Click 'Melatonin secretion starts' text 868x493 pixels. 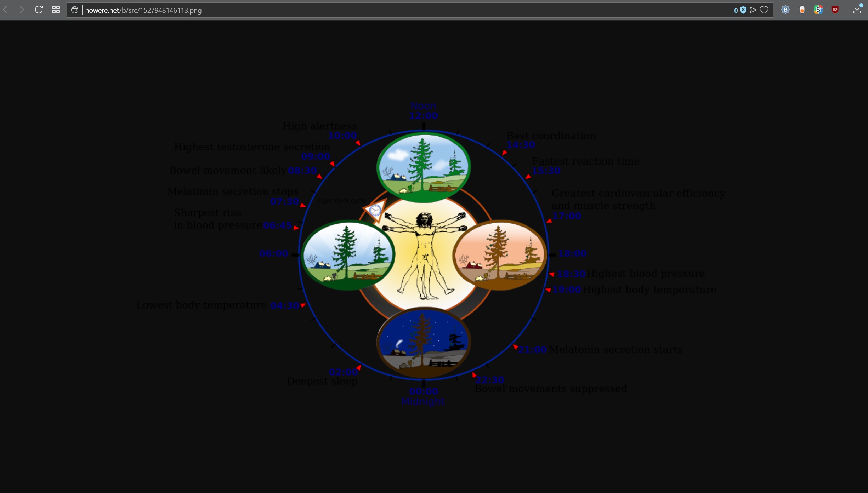click(615, 350)
